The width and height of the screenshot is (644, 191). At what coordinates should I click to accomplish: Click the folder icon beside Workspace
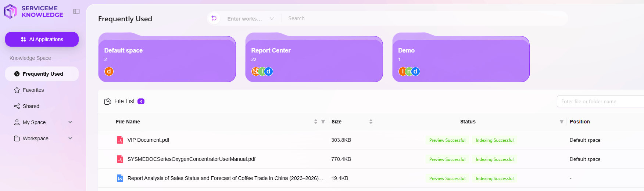point(17,138)
